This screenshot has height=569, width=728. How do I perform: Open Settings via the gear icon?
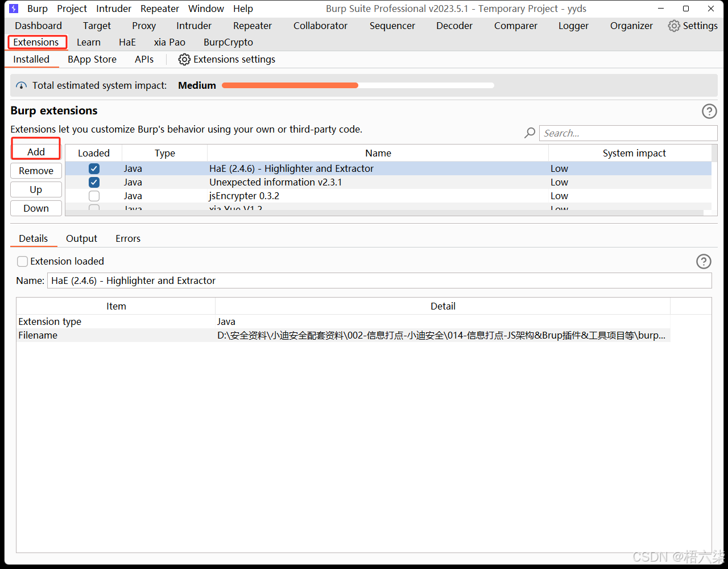click(674, 26)
